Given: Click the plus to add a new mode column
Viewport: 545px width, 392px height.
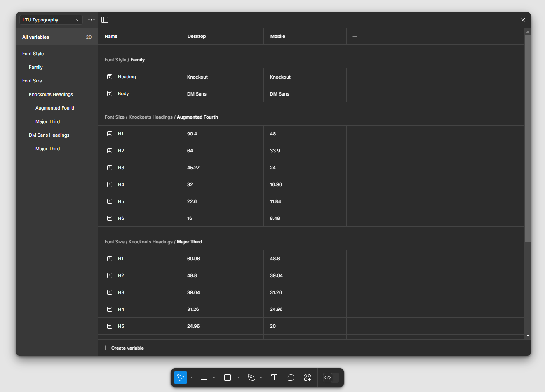Looking at the screenshot, I should pyautogui.click(x=355, y=36).
